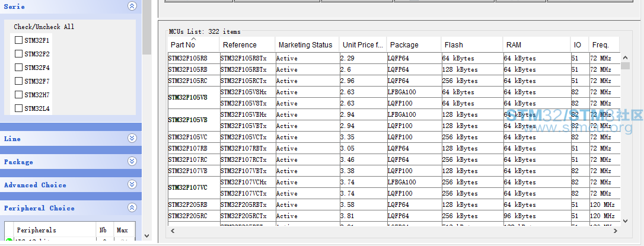Sort by the Package column header

[414, 44]
